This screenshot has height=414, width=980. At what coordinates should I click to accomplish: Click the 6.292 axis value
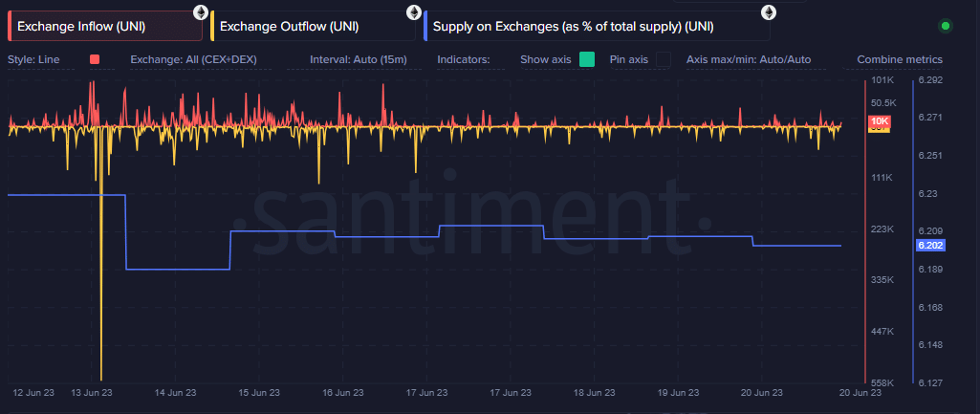point(931,80)
